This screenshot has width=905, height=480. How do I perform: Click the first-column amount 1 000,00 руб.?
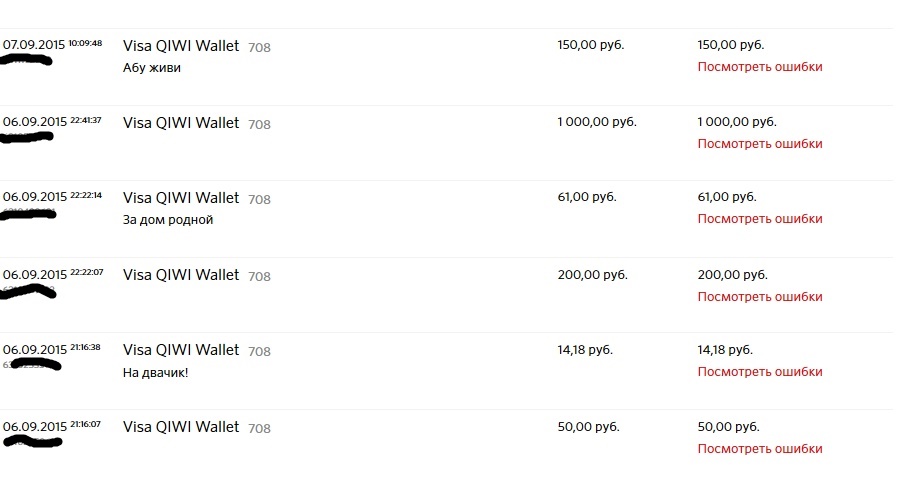(597, 122)
